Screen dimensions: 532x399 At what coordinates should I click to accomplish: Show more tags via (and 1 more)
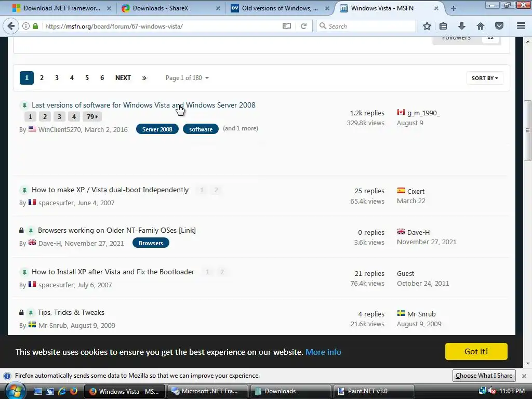pyautogui.click(x=240, y=128)
